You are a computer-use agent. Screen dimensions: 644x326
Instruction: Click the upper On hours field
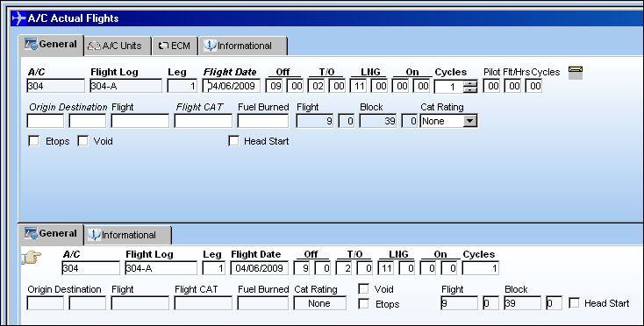coord(400,86)
